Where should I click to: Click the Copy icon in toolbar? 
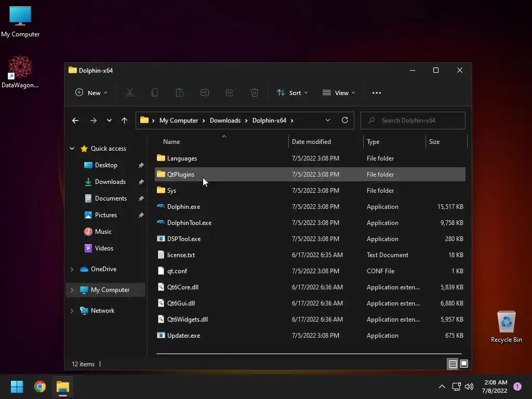pyautogui.click(x=155, y=92)
